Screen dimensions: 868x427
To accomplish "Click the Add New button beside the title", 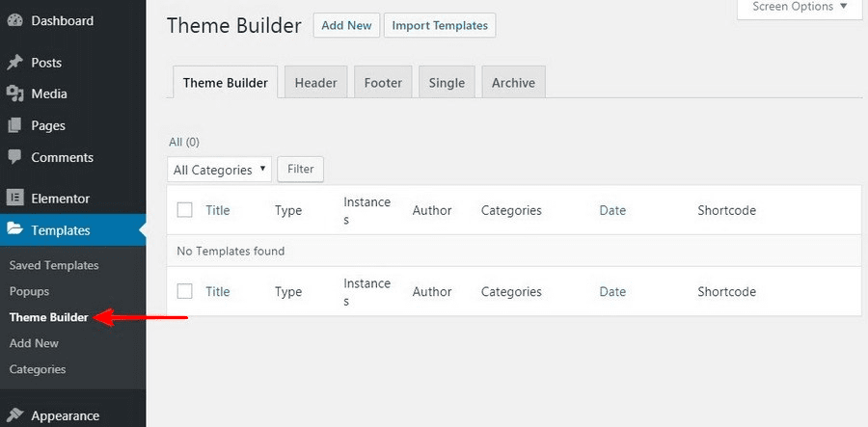I will pyautogui.click(x=346, y=25).
